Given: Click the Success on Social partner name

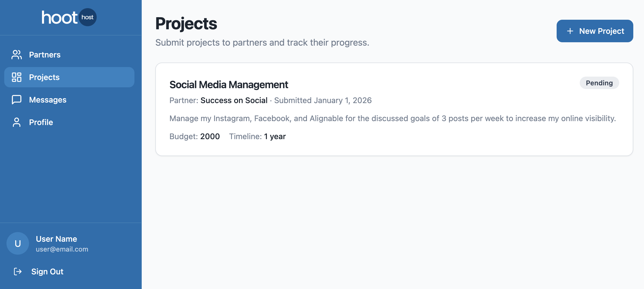Looking at the screenshot, I should click(234, 100).
